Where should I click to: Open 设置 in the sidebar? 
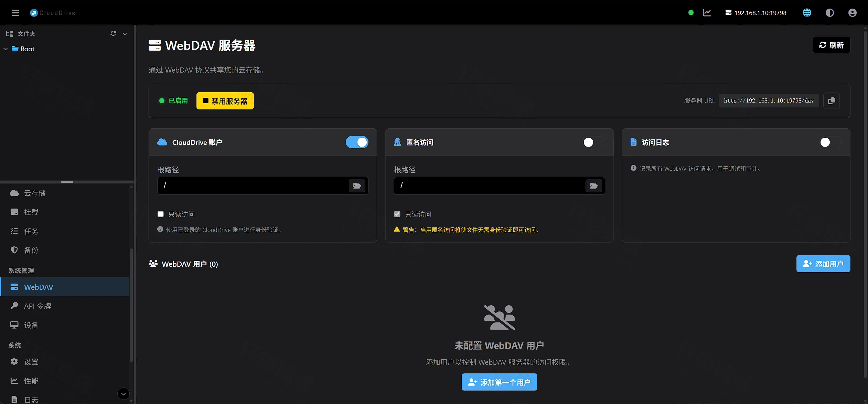point(65,362)
